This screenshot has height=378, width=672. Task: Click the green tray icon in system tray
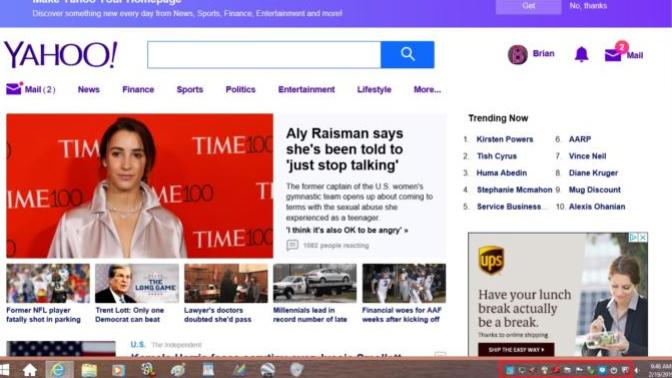point(590,370)
